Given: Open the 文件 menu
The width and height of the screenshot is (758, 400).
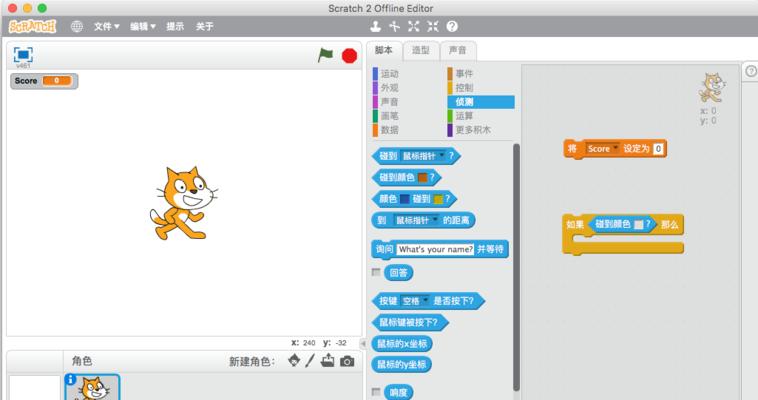Looking at the screenshot, I should [x=106, y=27].
